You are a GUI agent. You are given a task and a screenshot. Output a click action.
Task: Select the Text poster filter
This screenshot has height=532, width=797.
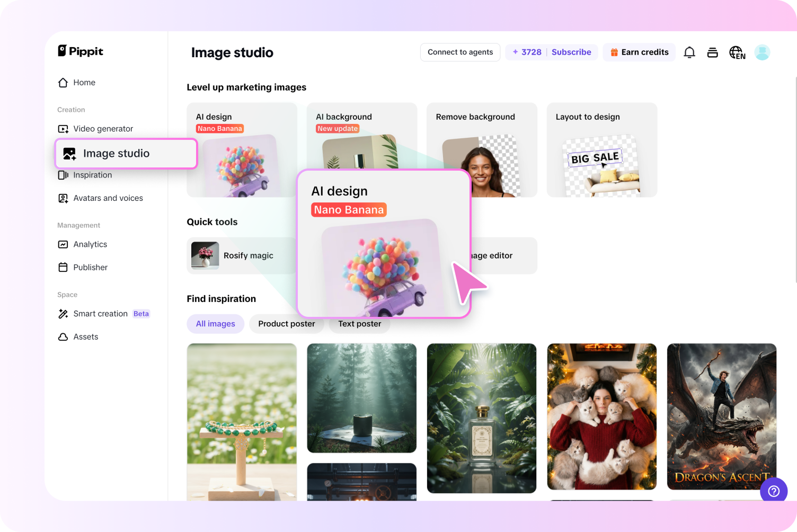pos(360,325)
